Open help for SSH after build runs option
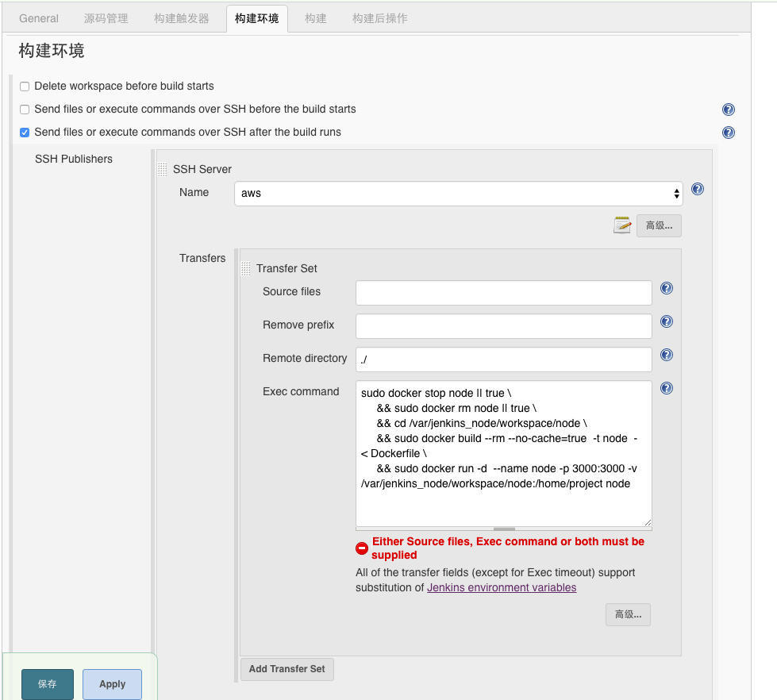Viewport: 777px width, 700px height. pos(728,133)
